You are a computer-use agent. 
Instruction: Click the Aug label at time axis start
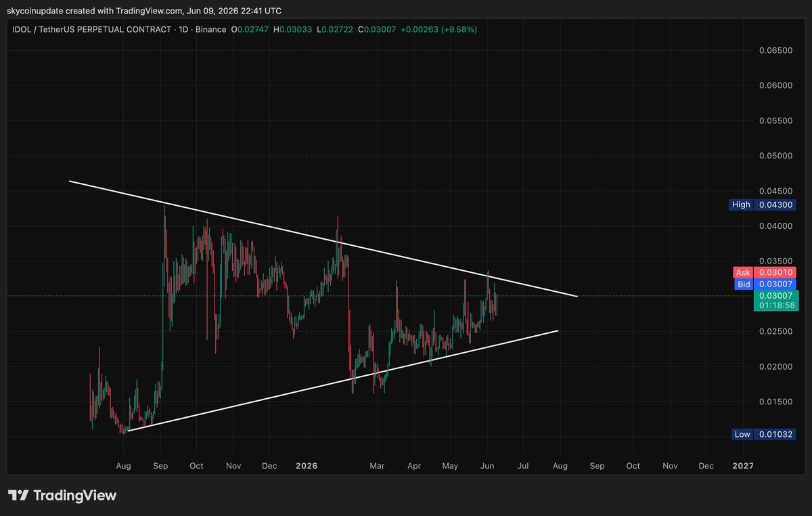(123, 466)
